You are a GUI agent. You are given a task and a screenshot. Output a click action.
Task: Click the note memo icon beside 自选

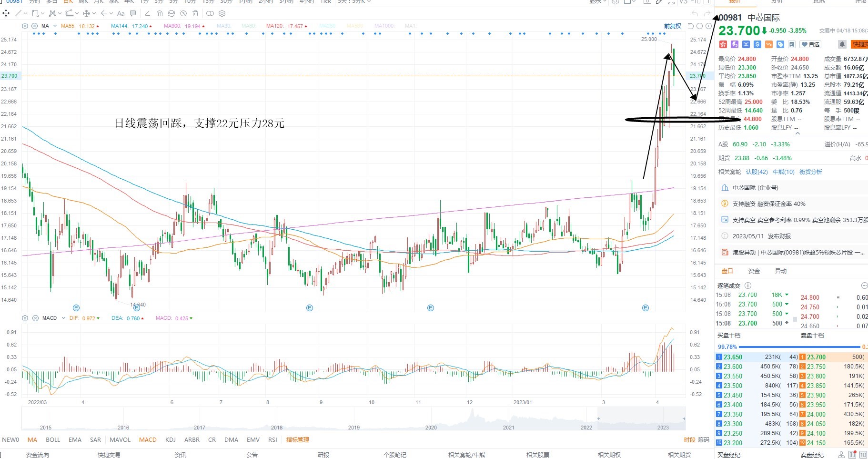(x=792, y=44)
